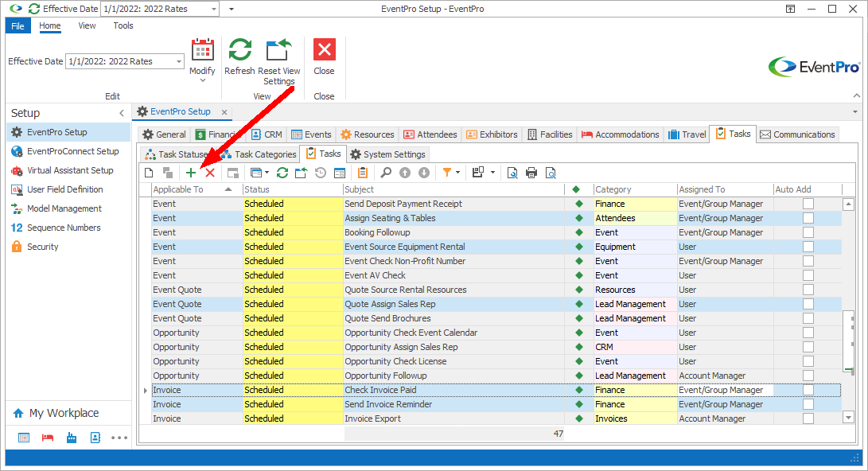Click the orange filter funnel icon

click(447, 173)
